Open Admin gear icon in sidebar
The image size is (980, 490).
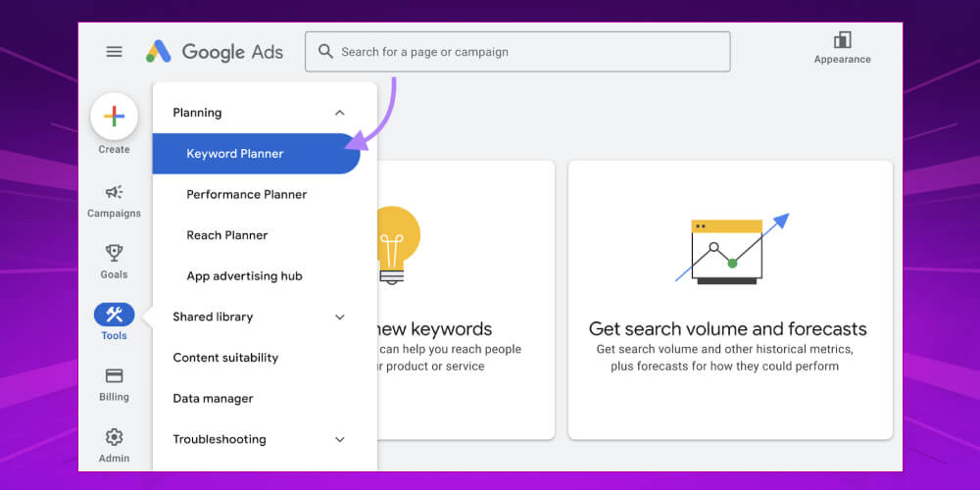(114, 437)
